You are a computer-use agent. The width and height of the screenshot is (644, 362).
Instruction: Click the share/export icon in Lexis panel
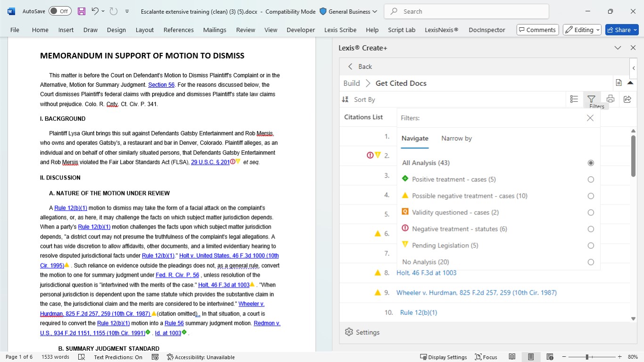[627, 99]
